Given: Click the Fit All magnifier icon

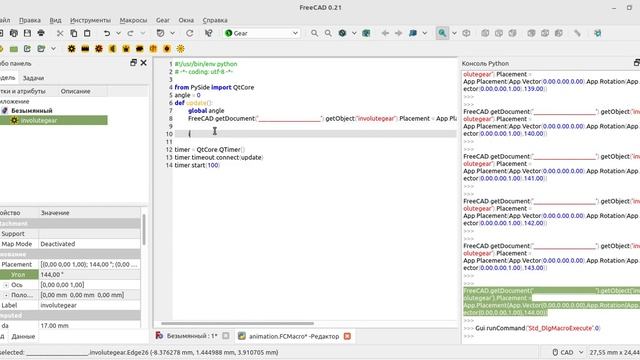Looking at the screenshot, I should (314, 33).
